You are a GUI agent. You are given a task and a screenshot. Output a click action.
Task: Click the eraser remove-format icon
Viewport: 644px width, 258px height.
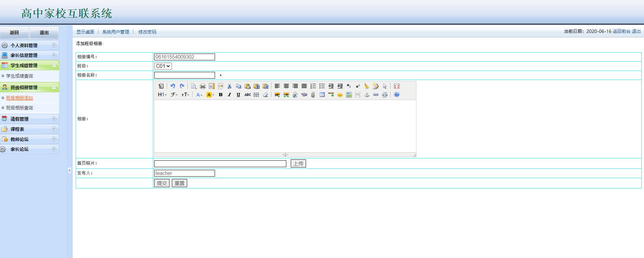pos(266,95)
